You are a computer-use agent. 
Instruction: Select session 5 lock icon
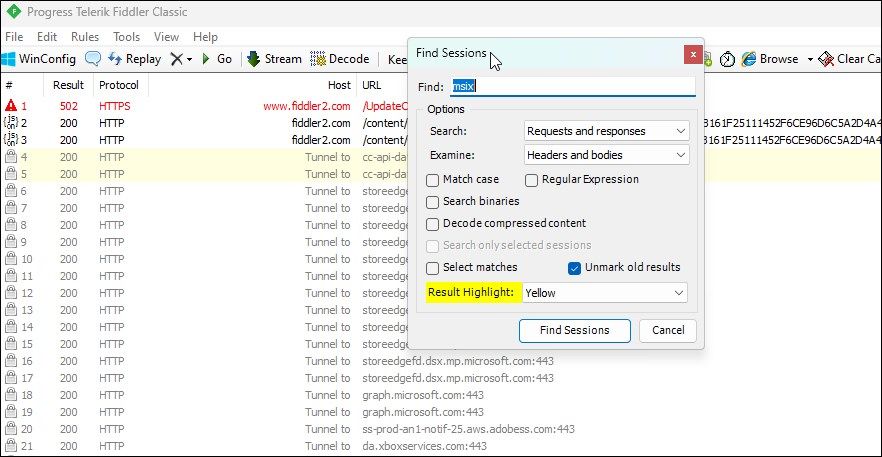[11, 174]
